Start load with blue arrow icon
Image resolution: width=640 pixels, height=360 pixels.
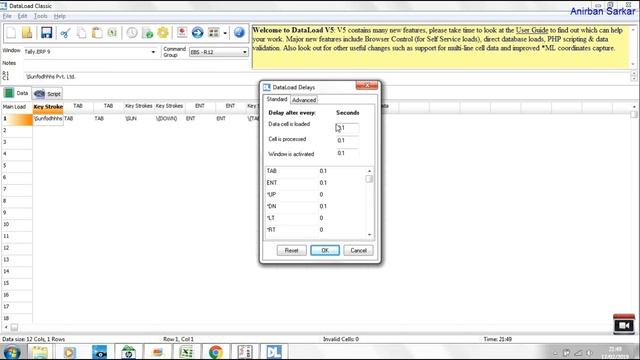198,33
